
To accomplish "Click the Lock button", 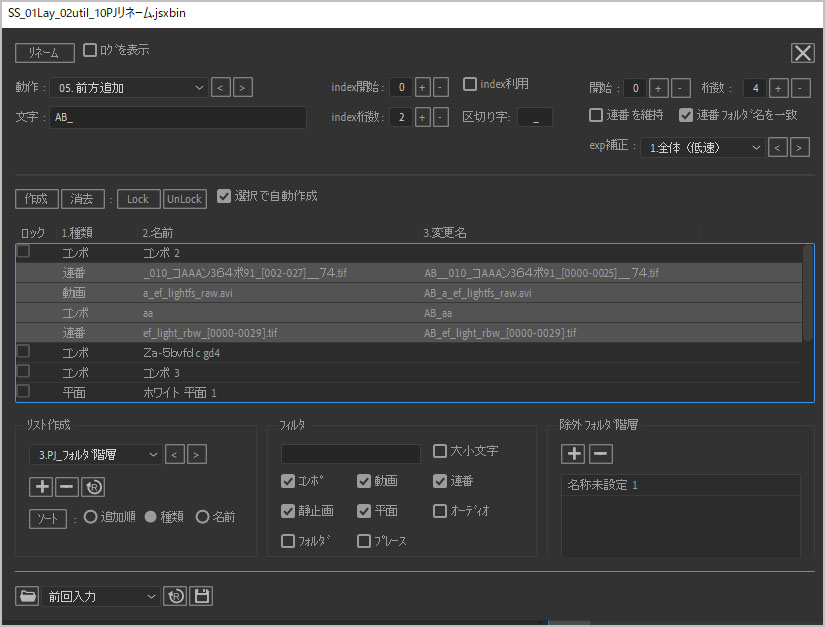I will point(138,199).
